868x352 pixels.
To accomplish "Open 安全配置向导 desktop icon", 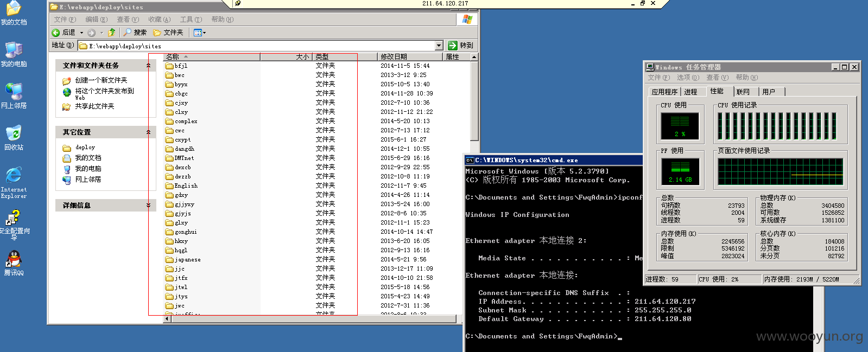I will (14, 226).
